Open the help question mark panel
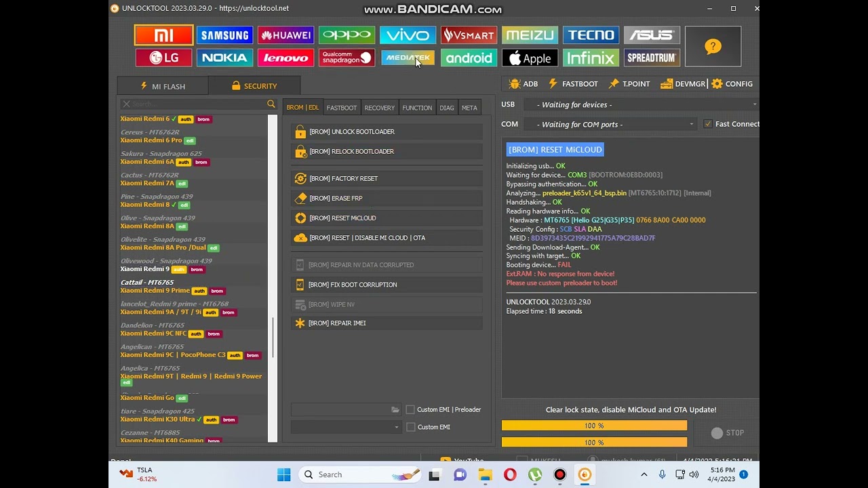This screenshot has height=488, width=868. click(x=713, y=46)
